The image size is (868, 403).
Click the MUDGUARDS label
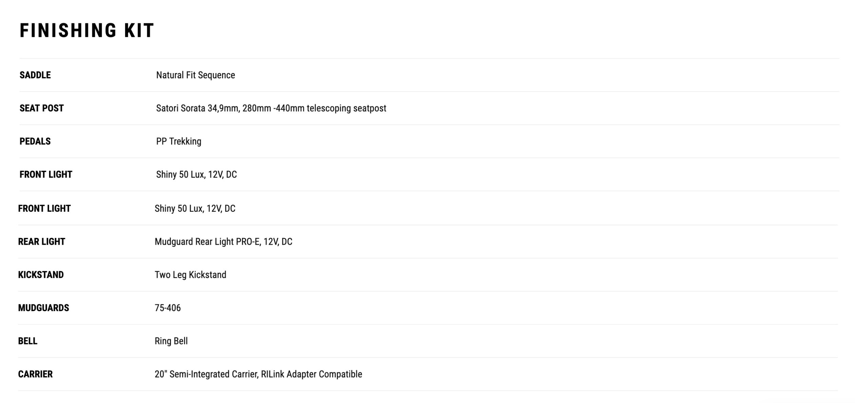pyautogui.click(x=43, y=308)
